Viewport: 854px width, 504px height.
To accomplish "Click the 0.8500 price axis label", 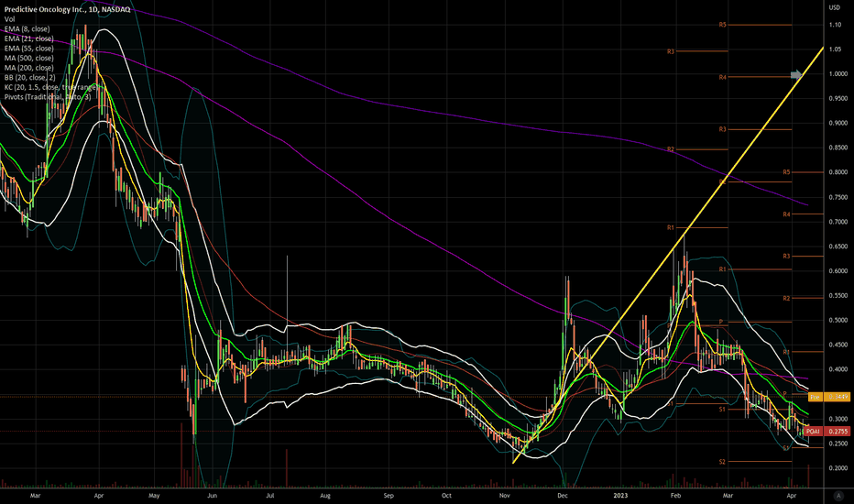I will coord(838,148).
